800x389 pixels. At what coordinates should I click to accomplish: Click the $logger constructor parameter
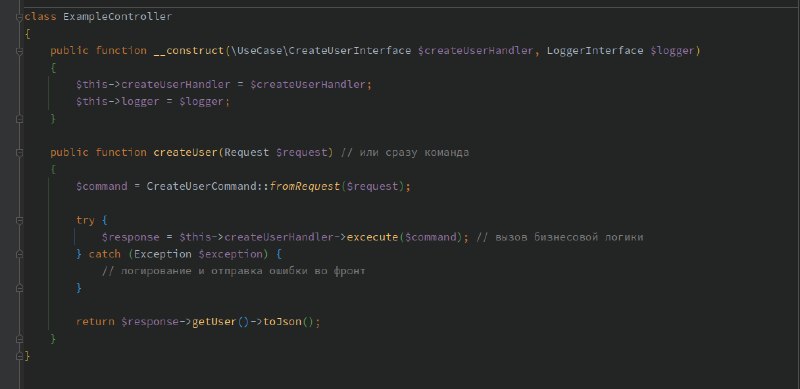tap(672, 51)
